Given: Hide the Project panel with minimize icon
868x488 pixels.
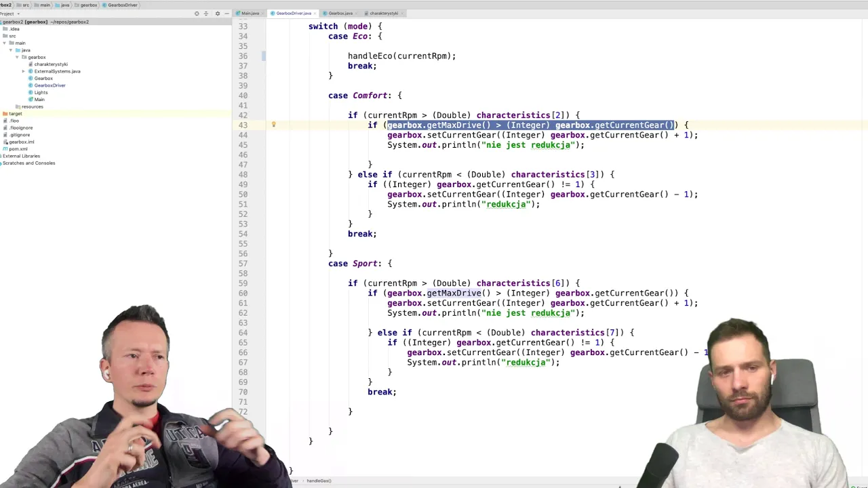Looking at the screenshot, I should point(226,14).
